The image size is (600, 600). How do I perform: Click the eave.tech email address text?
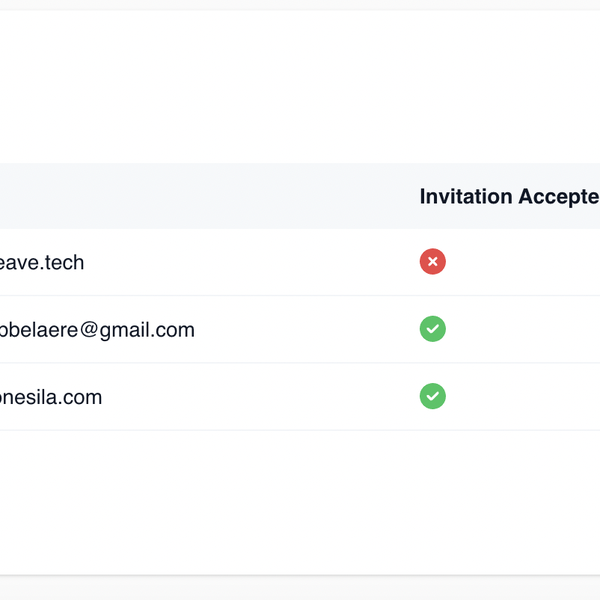click(x=42, y=262)
